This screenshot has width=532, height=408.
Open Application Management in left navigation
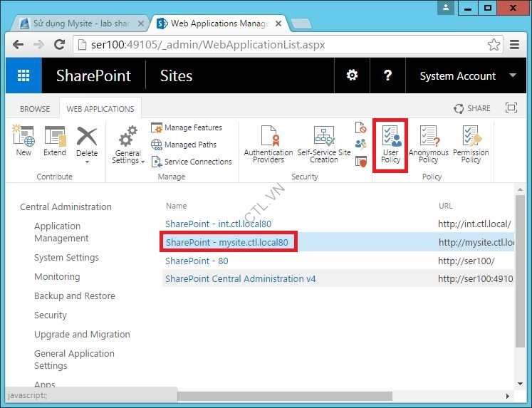tap(61, 232)
